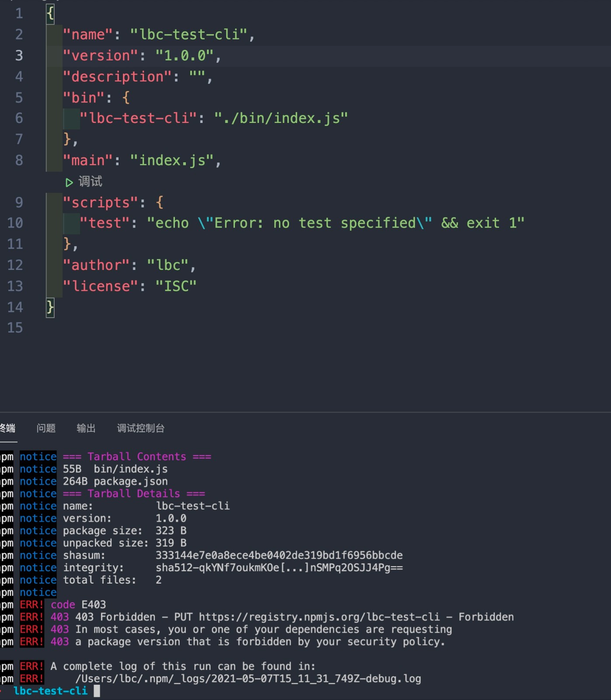The width and height of the screenshot is (611, 700).
Task: Click the "test" key on line 10
Action: pos(105,223)
